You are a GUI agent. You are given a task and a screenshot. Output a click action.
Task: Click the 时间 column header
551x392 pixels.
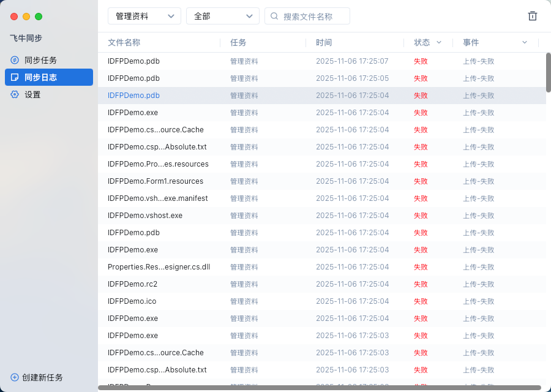(324, 42)
